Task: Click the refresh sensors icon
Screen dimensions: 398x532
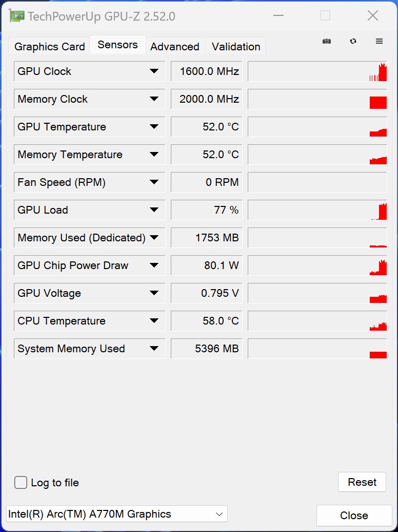Action: (x=353, y=42)
